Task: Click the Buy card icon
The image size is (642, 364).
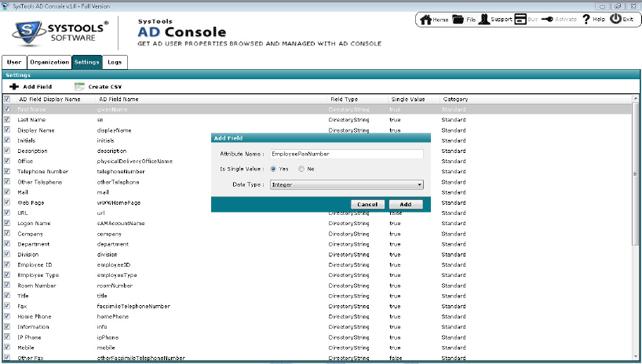Action: tap(520, 19)
